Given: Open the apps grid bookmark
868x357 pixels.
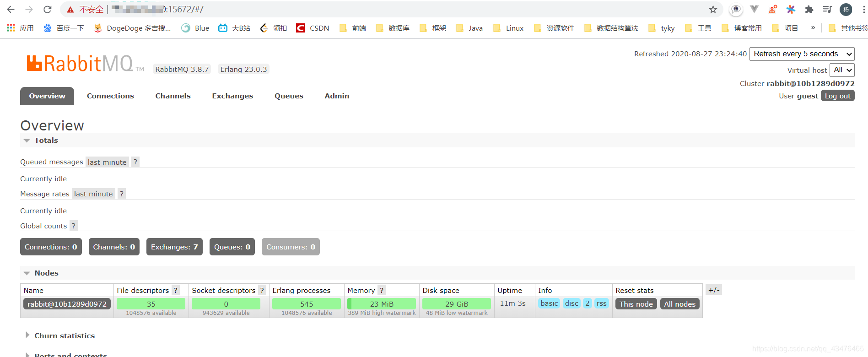Looking at the screenshot, I should [21, 28].
